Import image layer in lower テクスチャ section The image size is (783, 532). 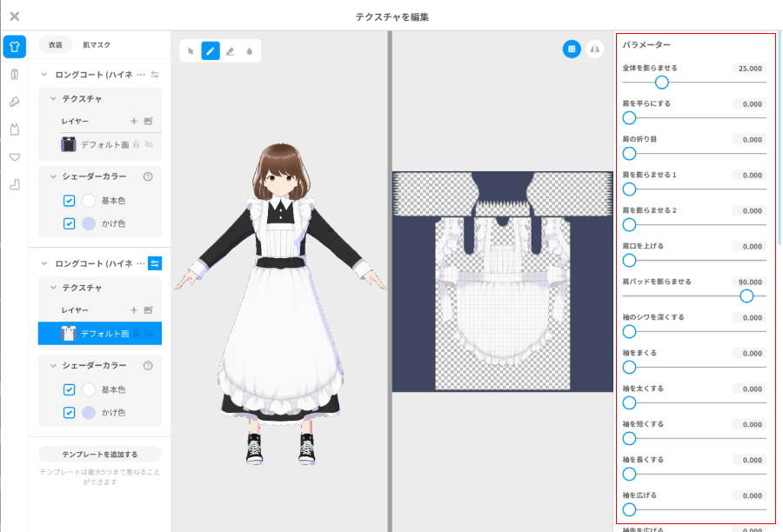tap(148, 310)
